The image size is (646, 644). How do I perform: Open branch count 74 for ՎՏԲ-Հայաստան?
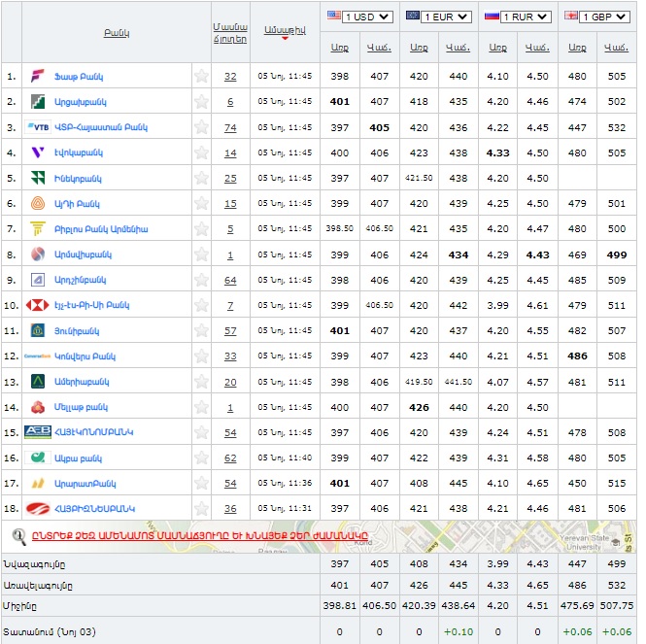coord(230,127)
